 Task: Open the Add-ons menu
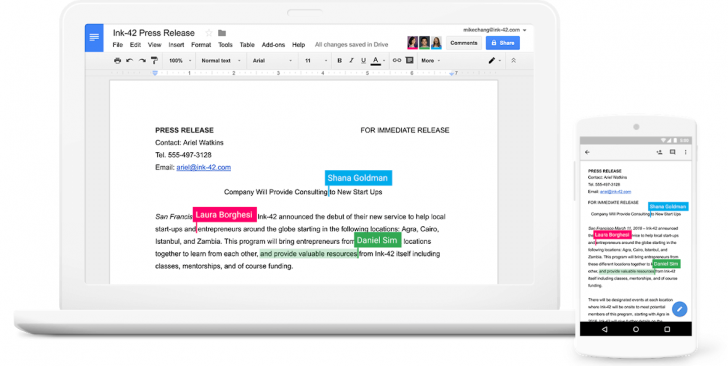click(x=273, y=45)
